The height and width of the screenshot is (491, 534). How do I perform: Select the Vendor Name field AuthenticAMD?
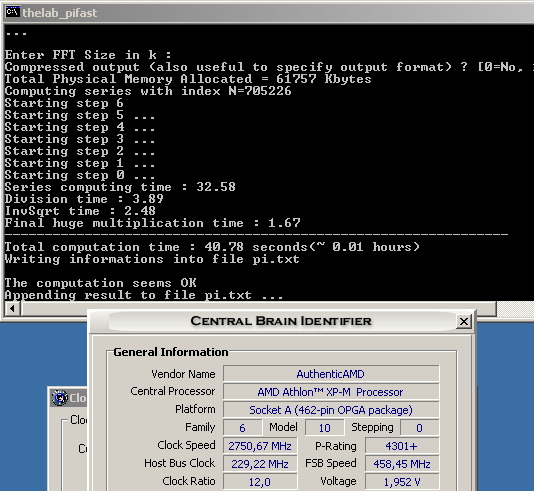pyautogui.click(x=331, y=374)
